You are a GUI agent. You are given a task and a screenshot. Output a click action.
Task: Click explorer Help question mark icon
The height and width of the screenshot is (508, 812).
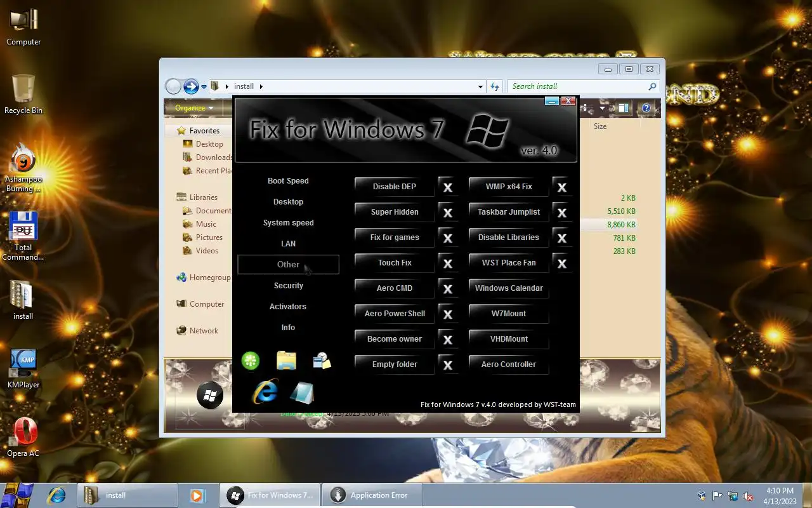pos(646,108)
